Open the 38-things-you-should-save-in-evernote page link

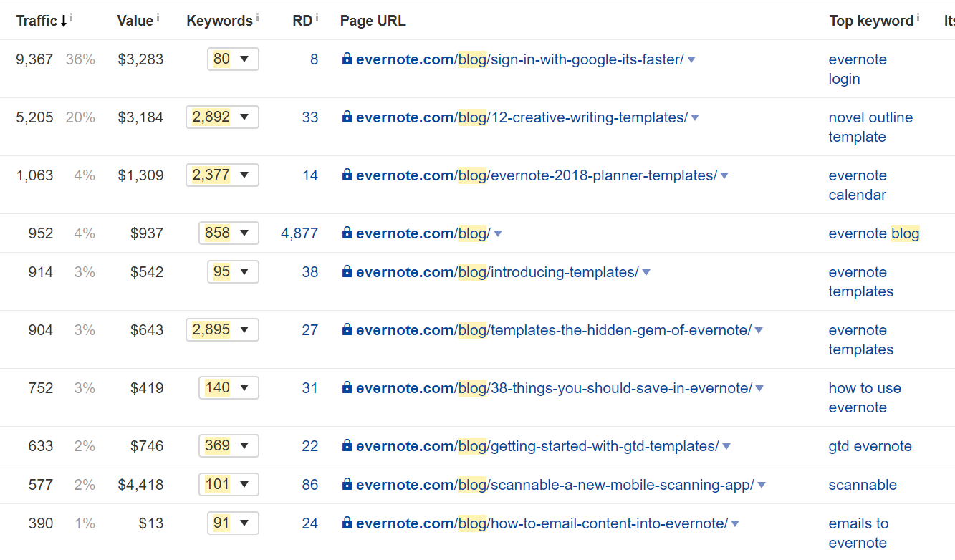click(555, 388)
